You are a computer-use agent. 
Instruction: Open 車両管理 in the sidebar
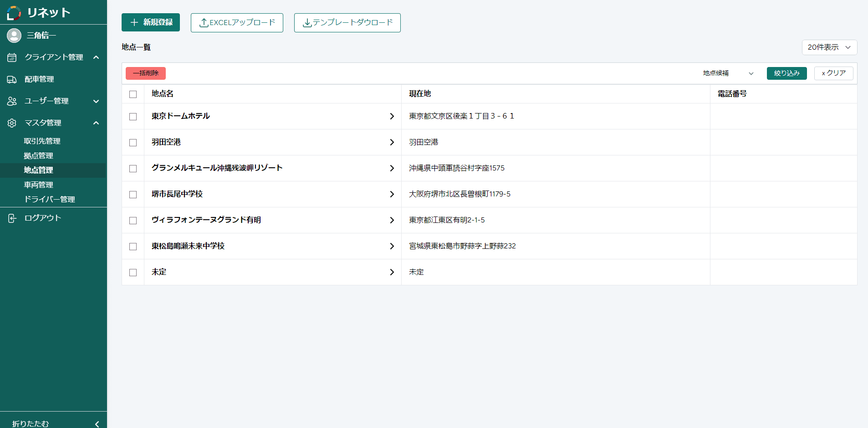click(39, 185)
